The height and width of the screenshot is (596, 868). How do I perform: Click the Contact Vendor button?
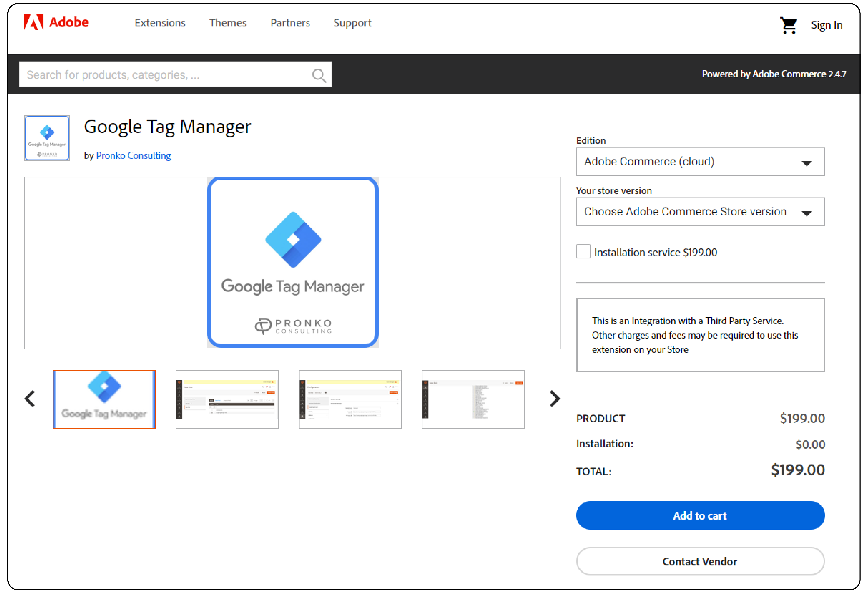(x=700, y=561)
